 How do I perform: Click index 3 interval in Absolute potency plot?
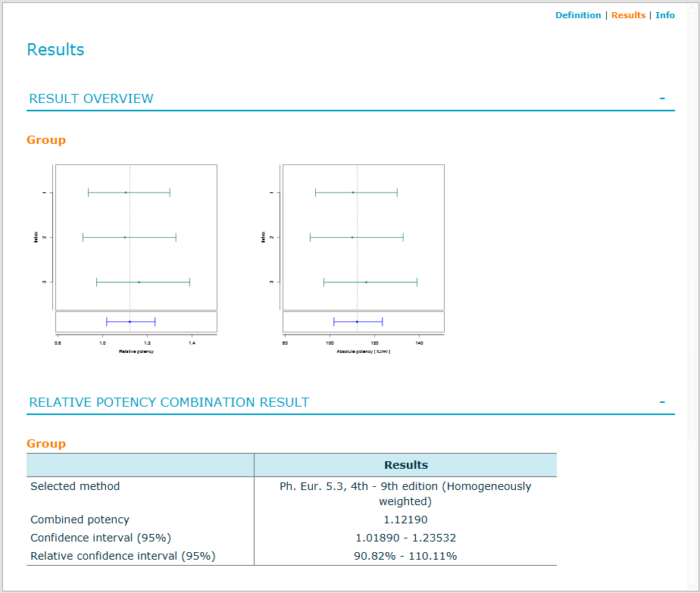click(370, 282)
